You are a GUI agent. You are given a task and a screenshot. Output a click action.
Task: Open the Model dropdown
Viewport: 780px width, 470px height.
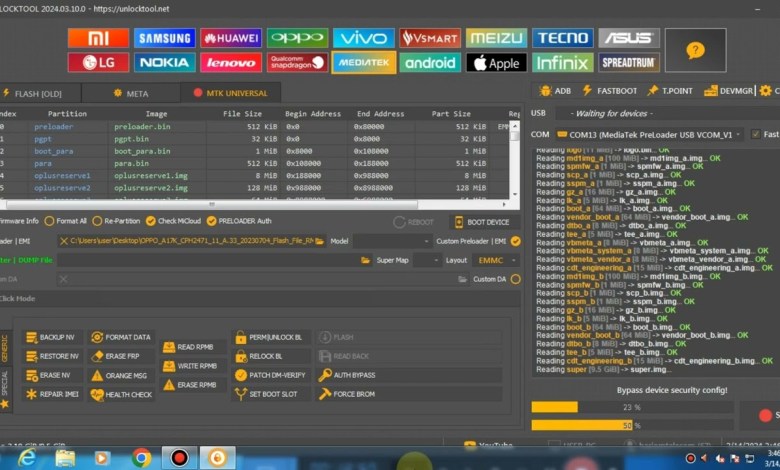pyautogui.click(x=392, y=241)
